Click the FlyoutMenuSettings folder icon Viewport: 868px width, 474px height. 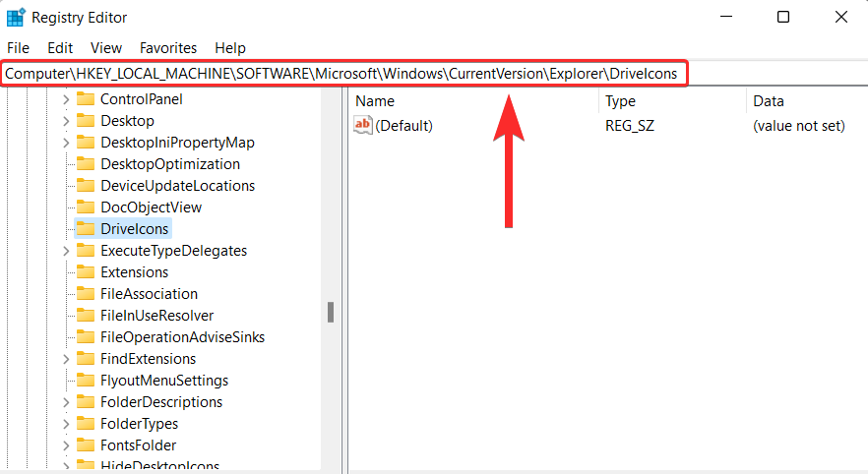click(86, 380)
